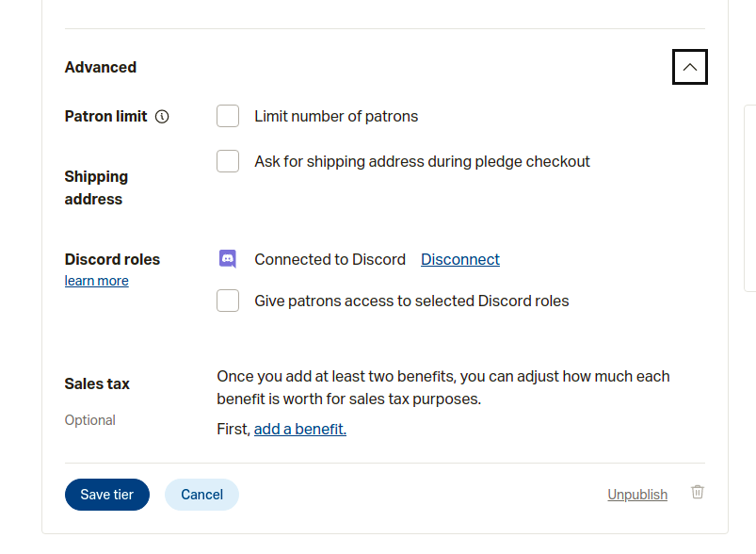Click the Patron limit info icon
This screenshot has width=756, height=554.
pyautogui.click(x=162, y=117)
